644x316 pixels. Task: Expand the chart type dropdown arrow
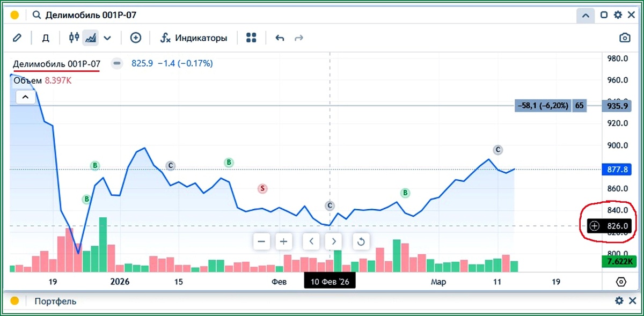coord(107,38)
